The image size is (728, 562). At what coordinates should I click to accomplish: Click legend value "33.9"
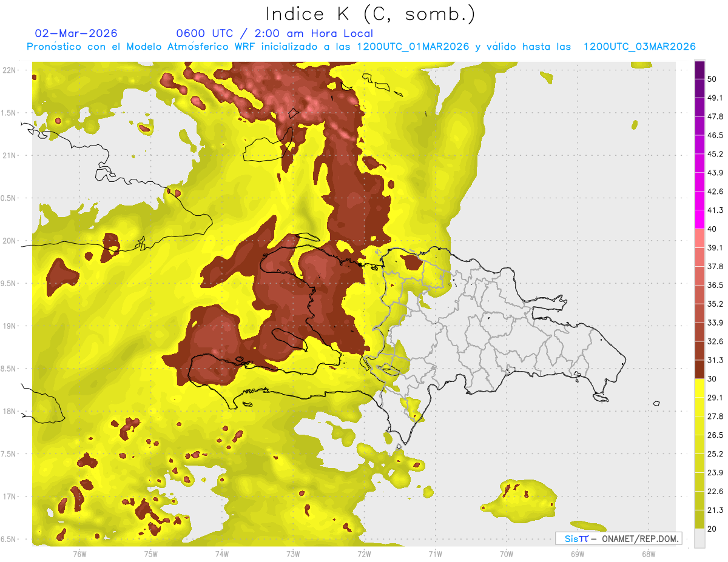coord(715,323)
